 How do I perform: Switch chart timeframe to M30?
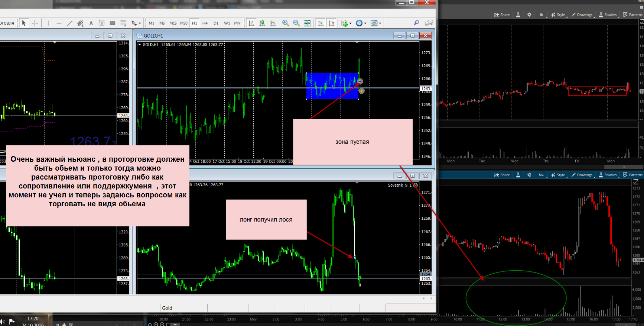[x=184, y=23]
